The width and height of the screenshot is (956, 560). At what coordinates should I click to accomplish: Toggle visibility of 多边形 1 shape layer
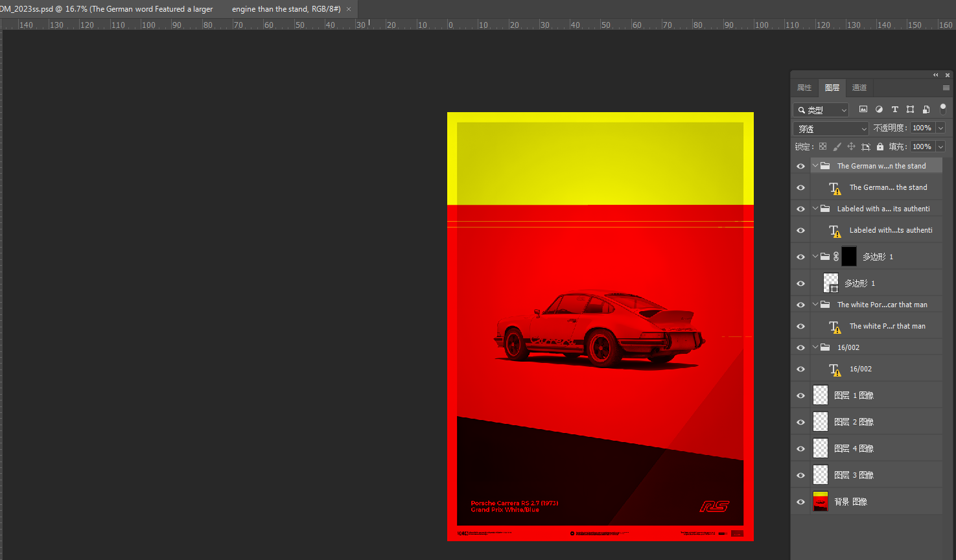tap(800, 283)
